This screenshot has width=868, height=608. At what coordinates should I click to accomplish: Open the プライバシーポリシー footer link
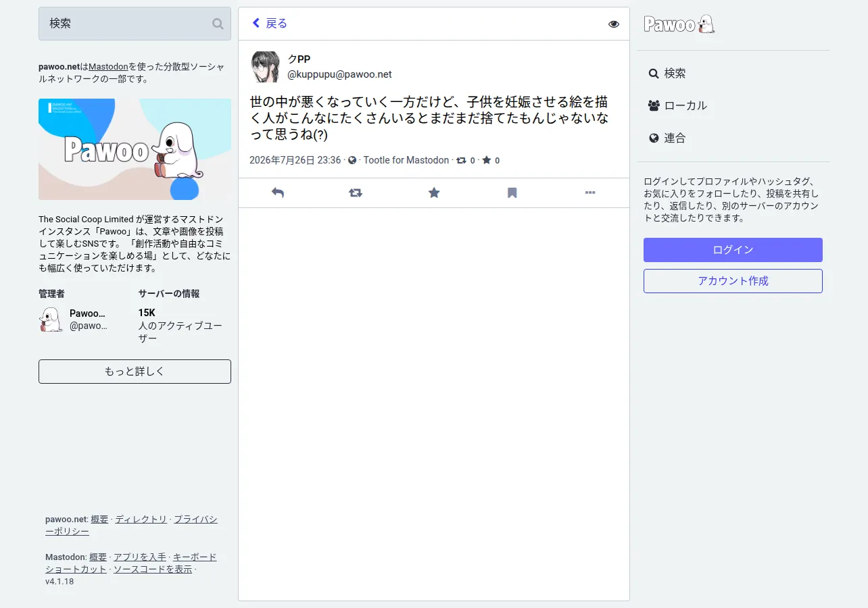pyautogui.click(x=131, y=526)
